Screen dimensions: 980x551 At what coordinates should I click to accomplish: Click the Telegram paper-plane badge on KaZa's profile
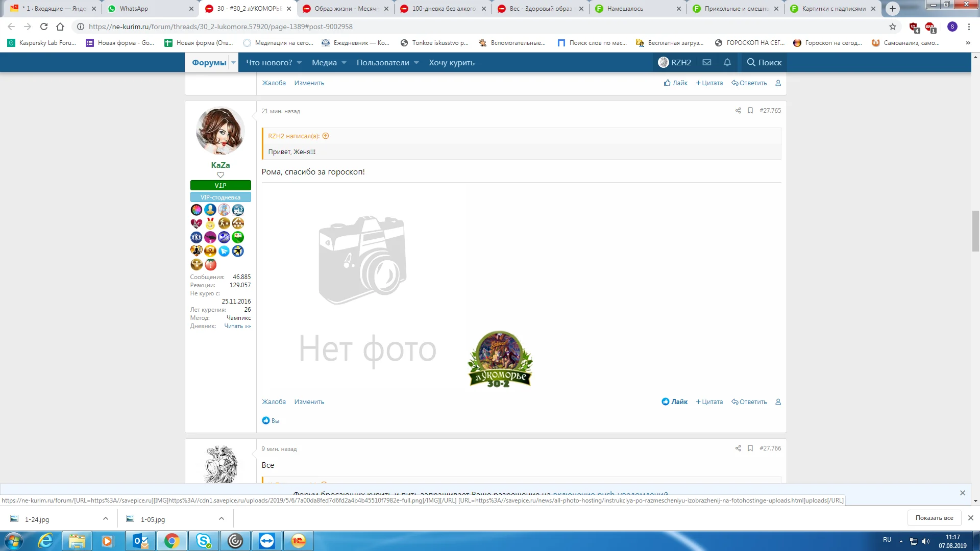click(x=224, y=251)
